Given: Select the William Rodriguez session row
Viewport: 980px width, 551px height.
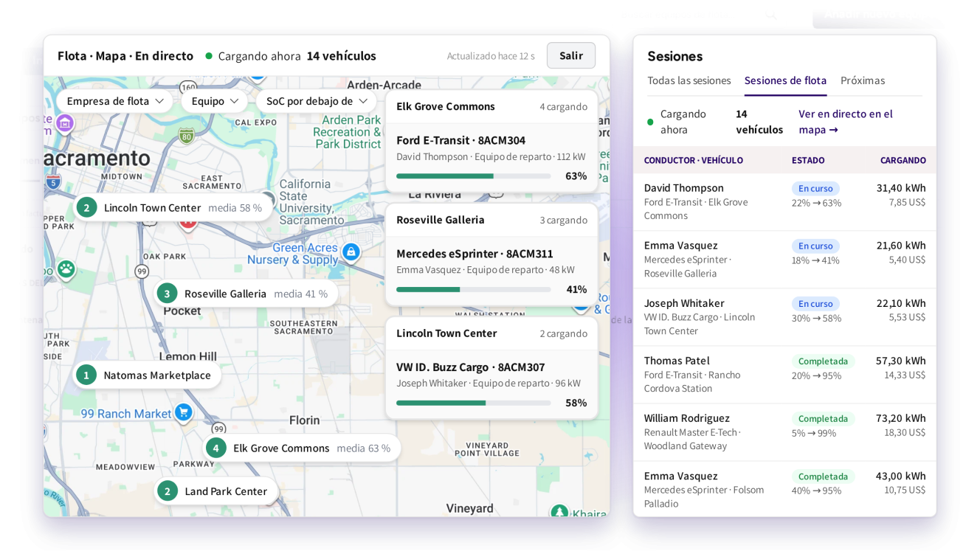Looking at the screenshot, I should coord(784,432).
